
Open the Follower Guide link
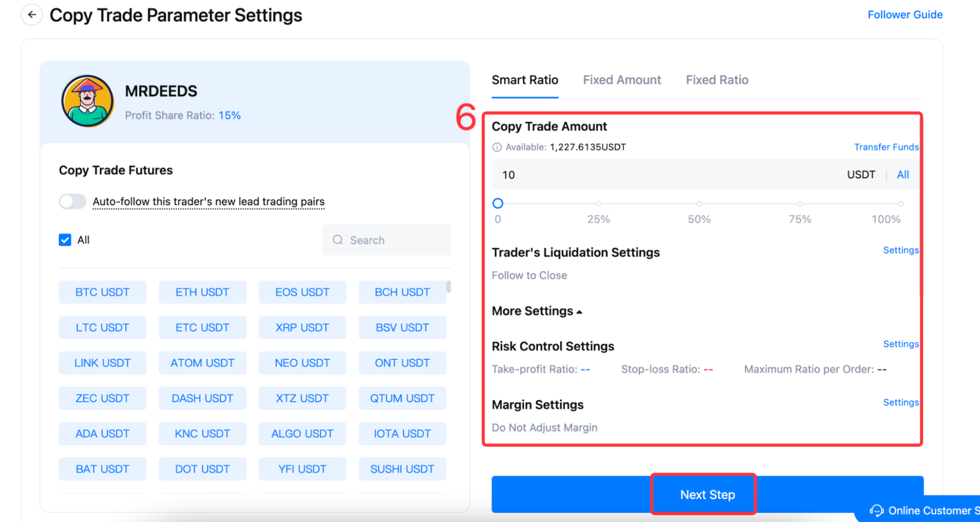coord(905,15)
